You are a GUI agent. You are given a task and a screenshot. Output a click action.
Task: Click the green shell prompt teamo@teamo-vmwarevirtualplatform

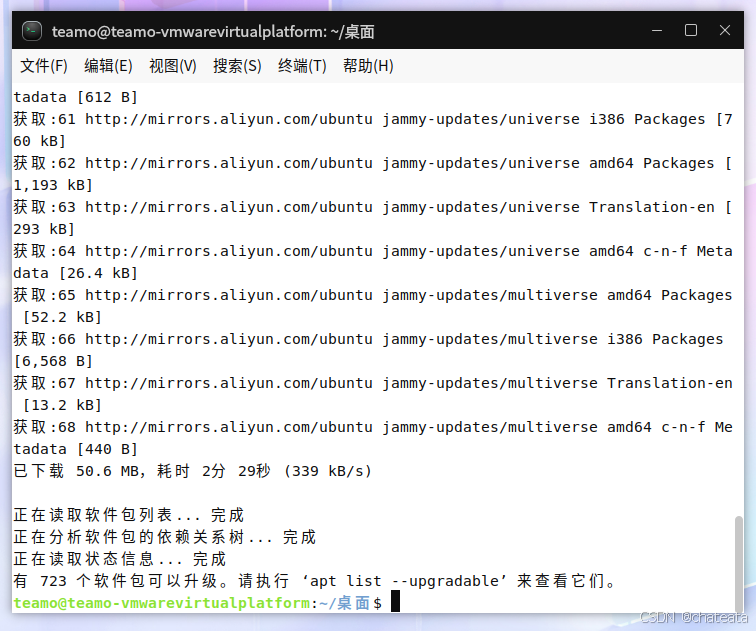pos(162,603)
